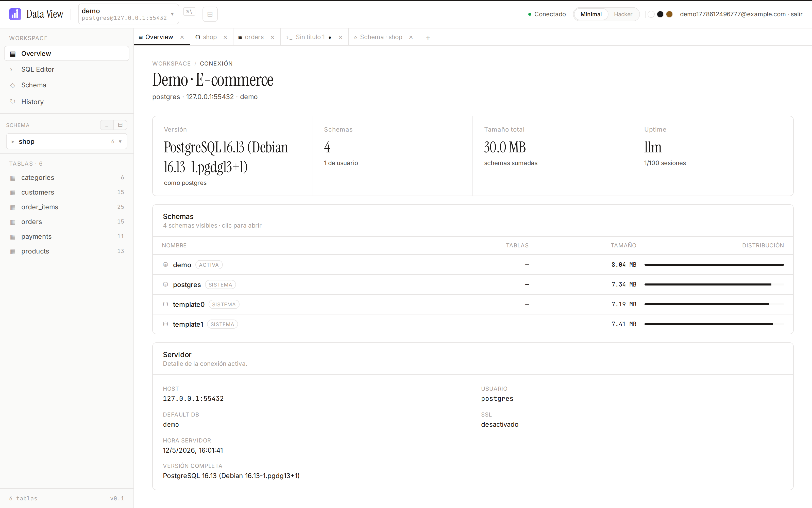
Task: Close the Sin título 1 tab
Action: [341, 37]
